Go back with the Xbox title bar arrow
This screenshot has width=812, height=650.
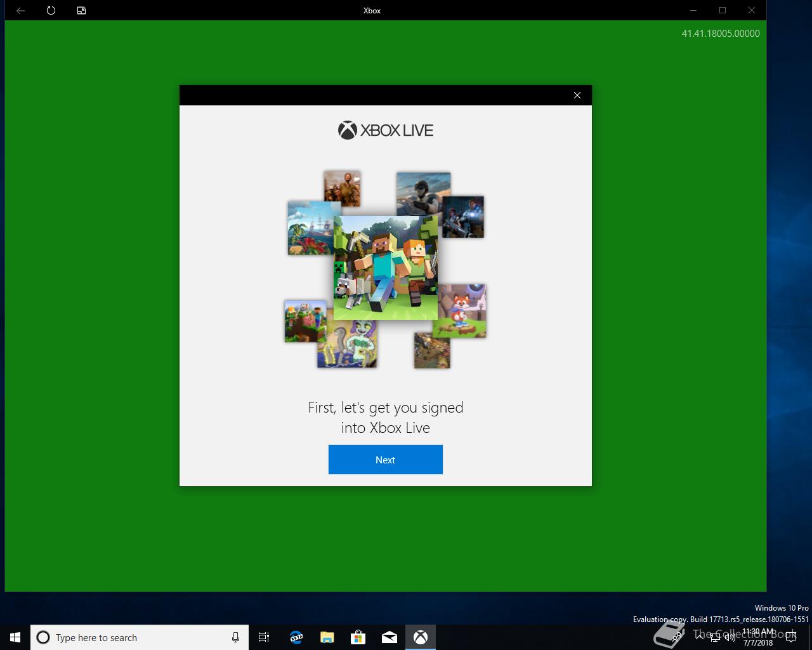(20, 10)
